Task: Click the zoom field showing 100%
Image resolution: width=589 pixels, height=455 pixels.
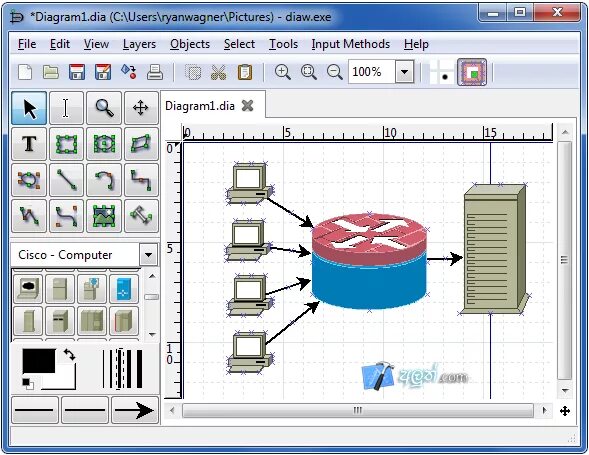Action: point(372,71)
